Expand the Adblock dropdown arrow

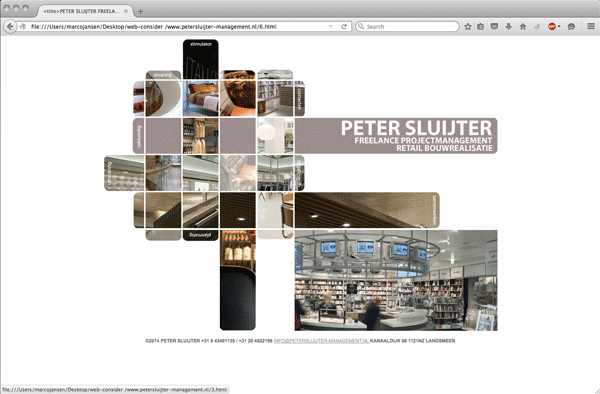click(x=559, y=26)
